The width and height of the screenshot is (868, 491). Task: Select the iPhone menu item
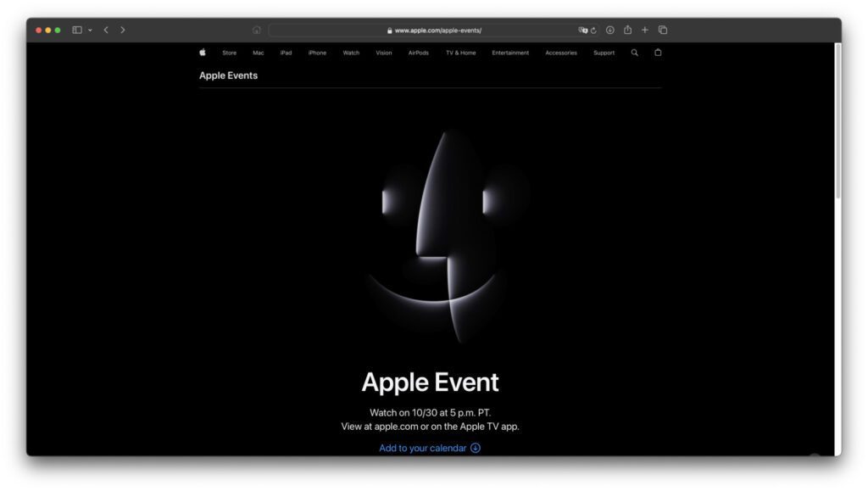click(x=316, y=53)
